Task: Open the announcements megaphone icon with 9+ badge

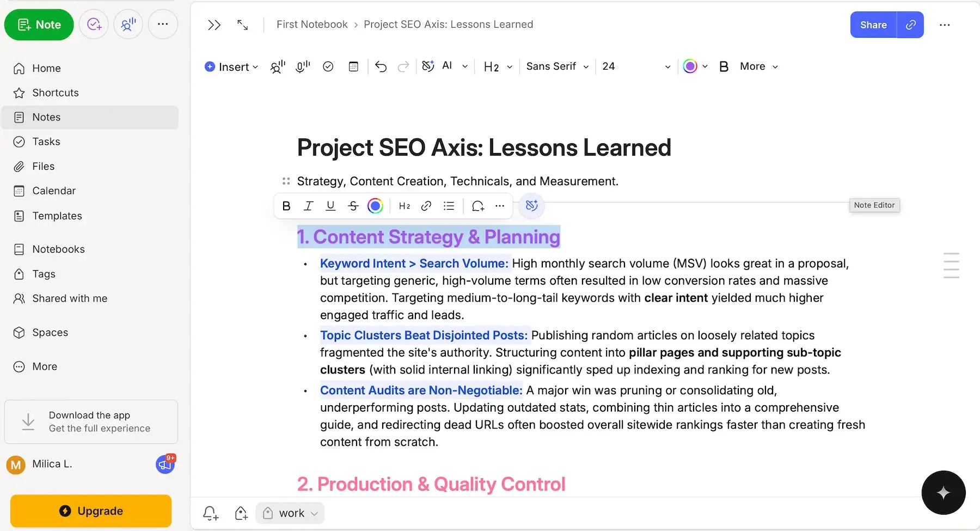Action: click(x=166, y=464)
